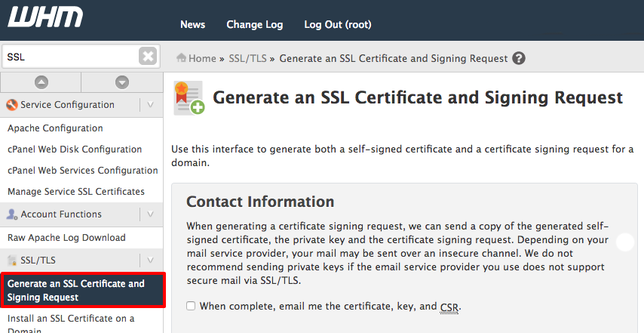Expand all sidebar sections with down arrow

121,82
